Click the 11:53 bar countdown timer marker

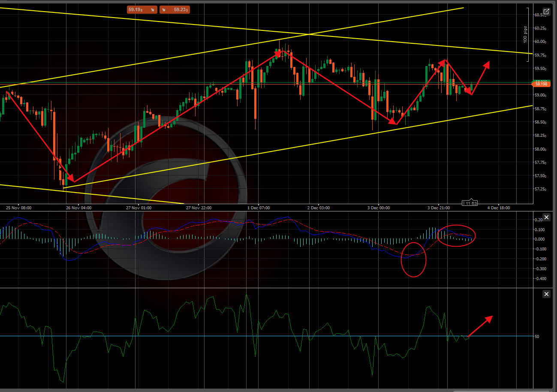pyautogui.click(x=470, y=203)
